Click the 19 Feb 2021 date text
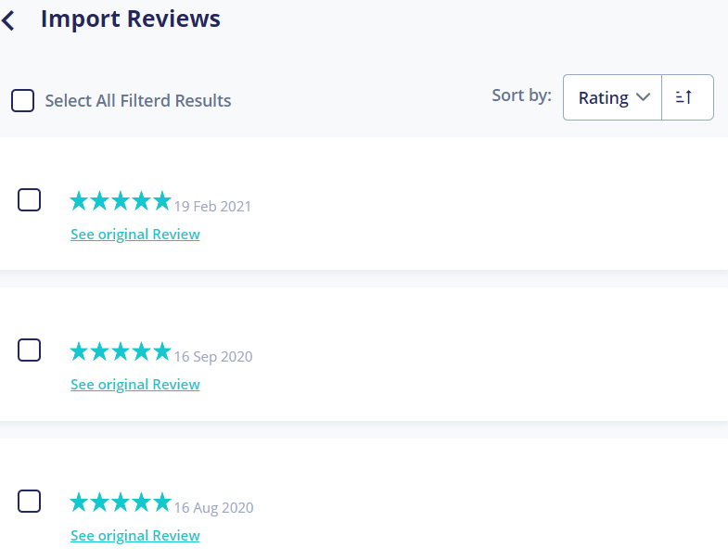 [212, 206]
